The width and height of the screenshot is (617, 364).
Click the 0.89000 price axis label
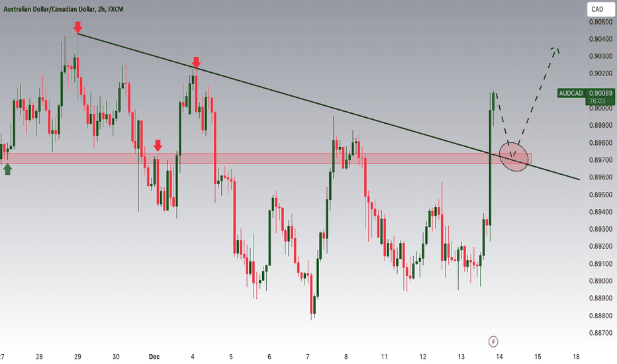tap(600, 281)
